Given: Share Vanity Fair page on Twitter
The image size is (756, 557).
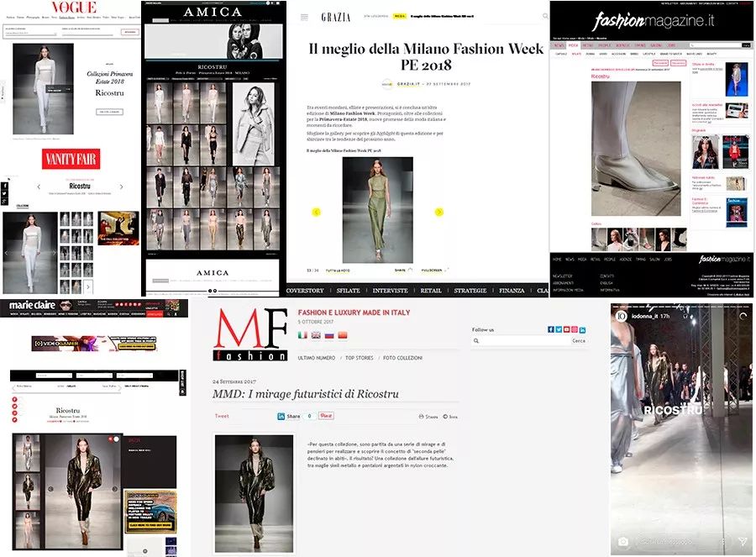Looking at the screenshot, I should 4,193.
